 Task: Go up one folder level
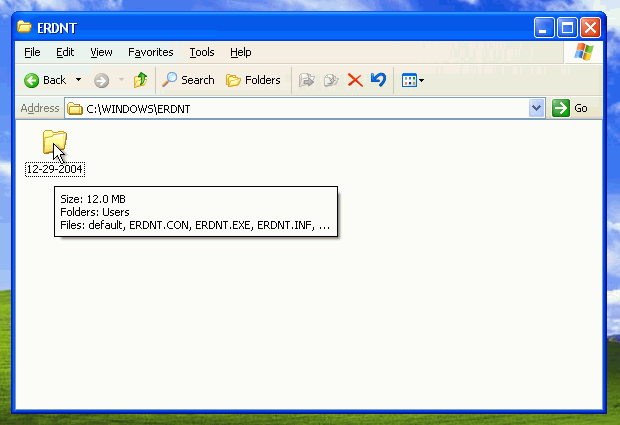point(140,80)
